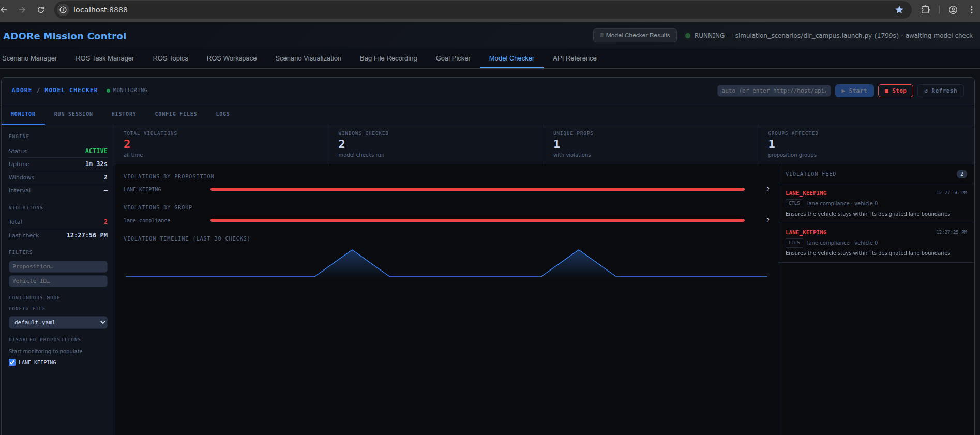Click the Last check time 12:27:56 PM
980x435 pixels.
click(87, 235)
